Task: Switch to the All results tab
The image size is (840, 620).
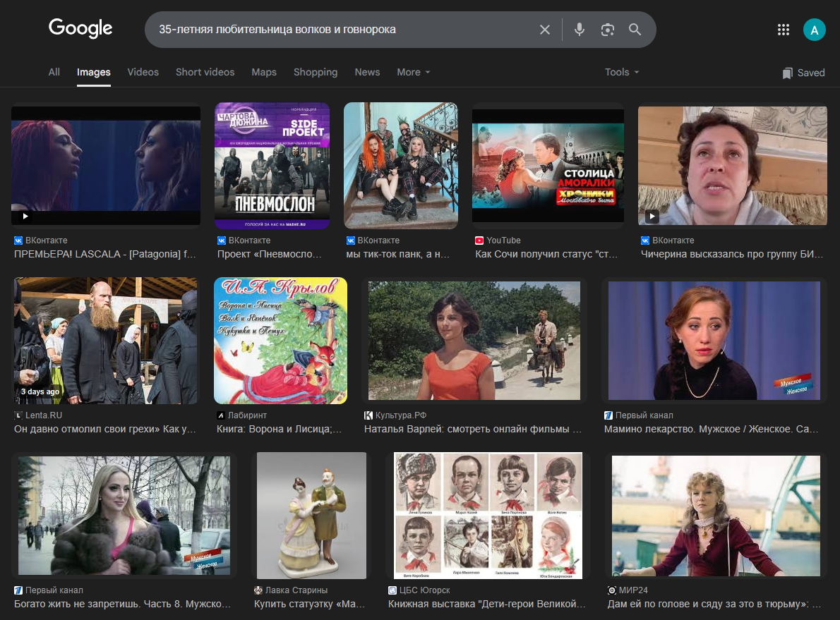Action: (x=54, y=72)
